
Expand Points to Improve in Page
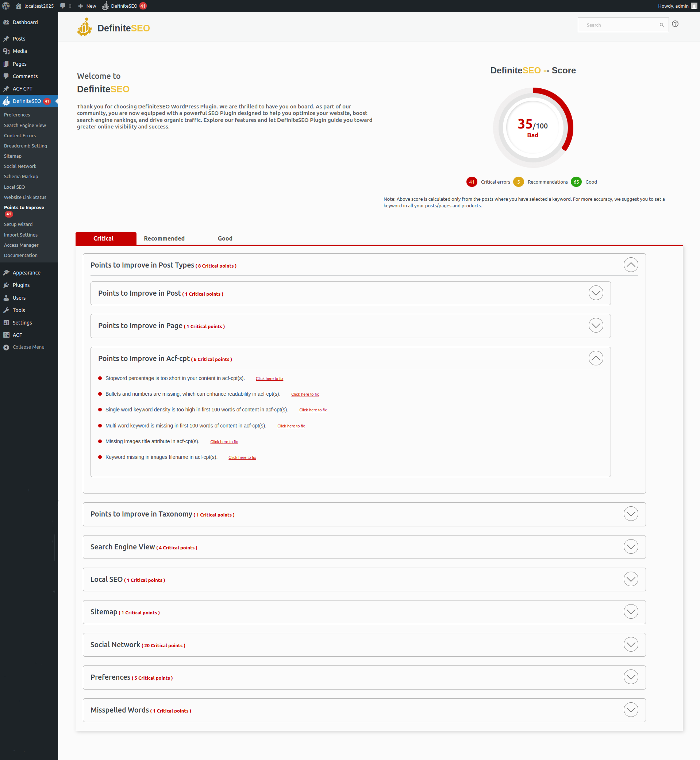pyautogui.click(x=596, y=325)
